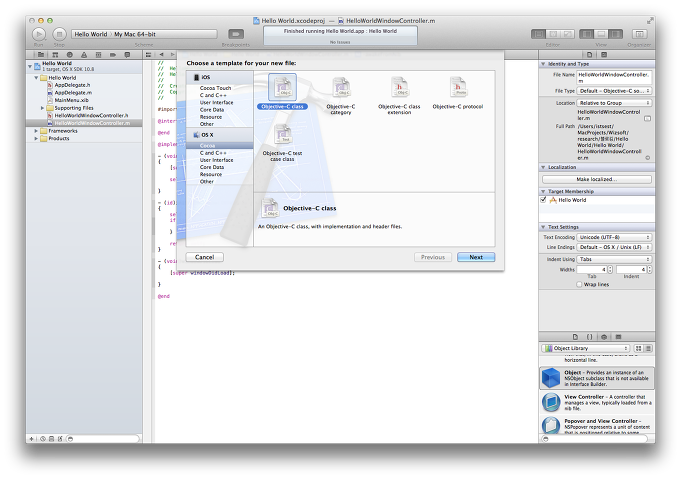
Task: Open the Object Library dropdown
Action: pyautogui.click(x=585, y=348)
